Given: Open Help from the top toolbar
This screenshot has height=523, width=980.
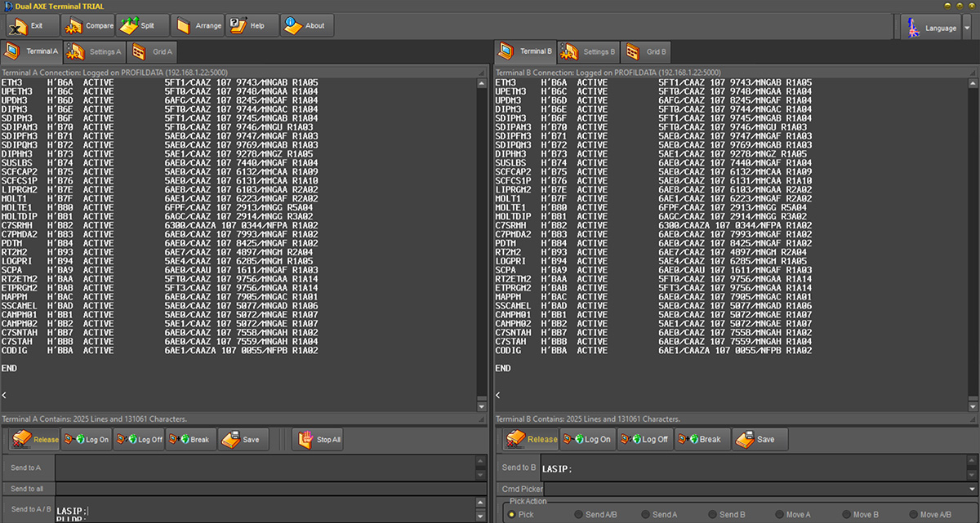Looking at the screenshot, I should [252, 25].
